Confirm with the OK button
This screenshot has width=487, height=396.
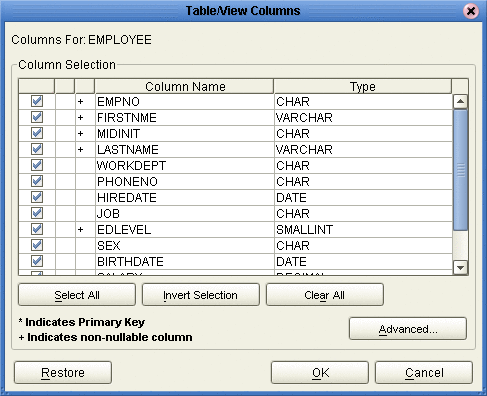click(320, 372)
